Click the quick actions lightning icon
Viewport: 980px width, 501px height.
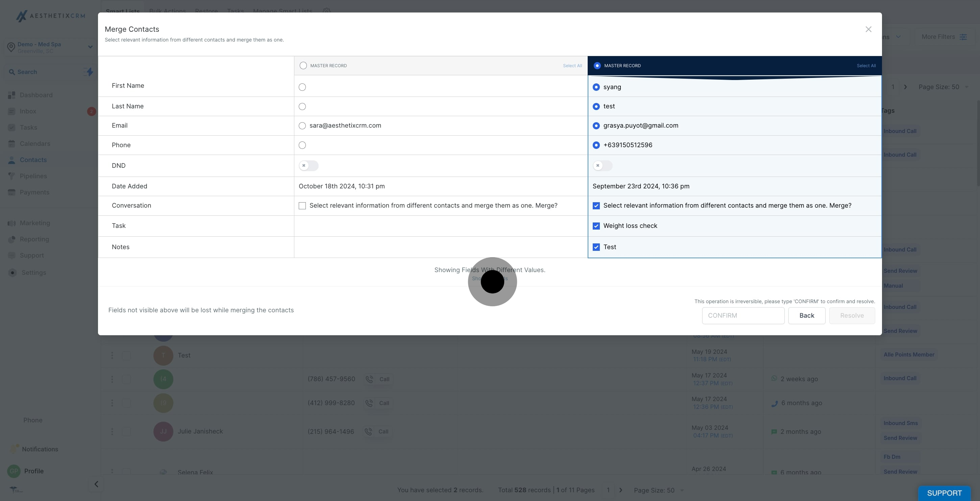(x=90, y=72)
